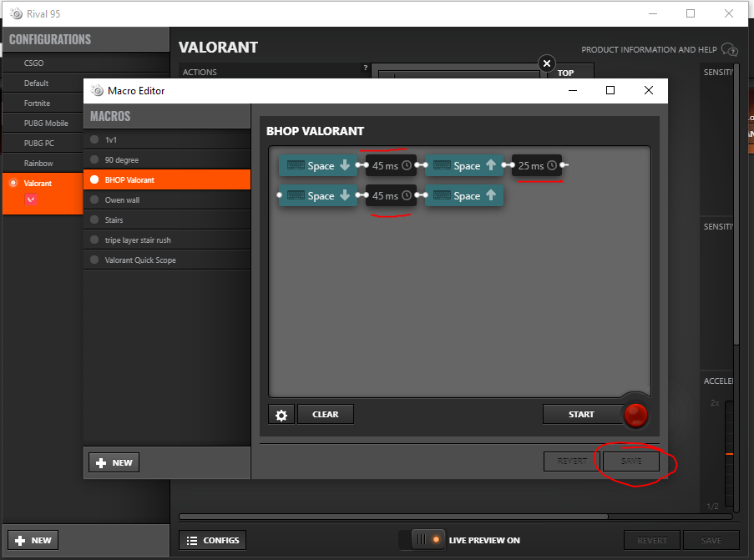The width and height of the screenshot is (754, 560).
Task: Click NEW configuration button in main window
Action: tap(33, 540)
